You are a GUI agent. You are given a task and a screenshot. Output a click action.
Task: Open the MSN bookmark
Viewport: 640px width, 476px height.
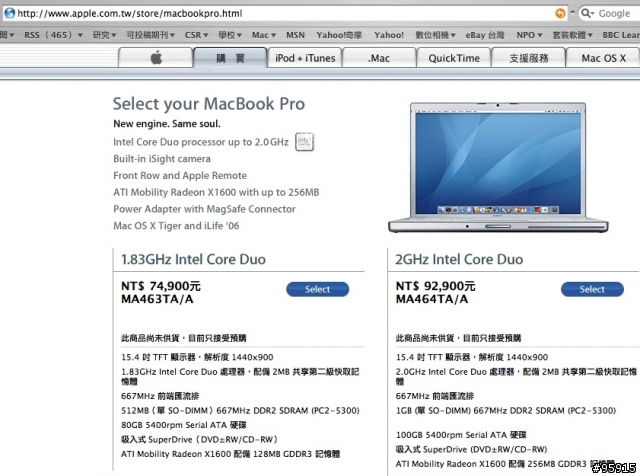[x=296, y=35]
